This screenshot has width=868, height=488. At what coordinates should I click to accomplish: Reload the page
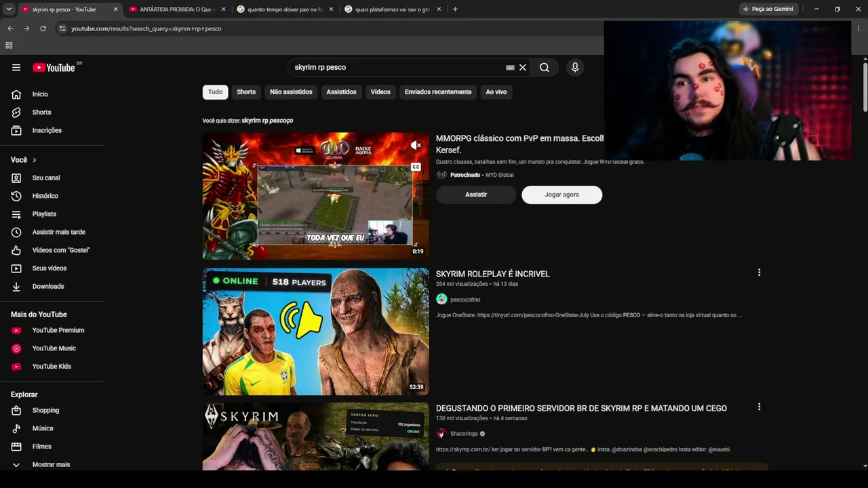tap(43, 28)
